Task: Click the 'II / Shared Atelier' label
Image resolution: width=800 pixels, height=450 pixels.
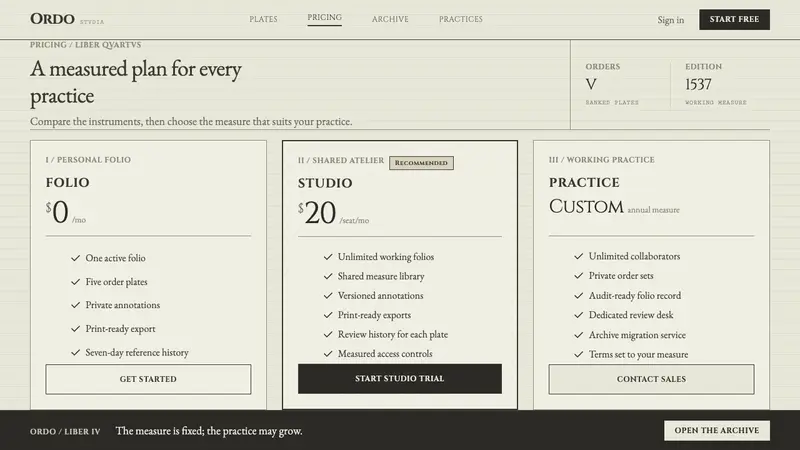Action: pyautogui.click(x=341, y=160)
